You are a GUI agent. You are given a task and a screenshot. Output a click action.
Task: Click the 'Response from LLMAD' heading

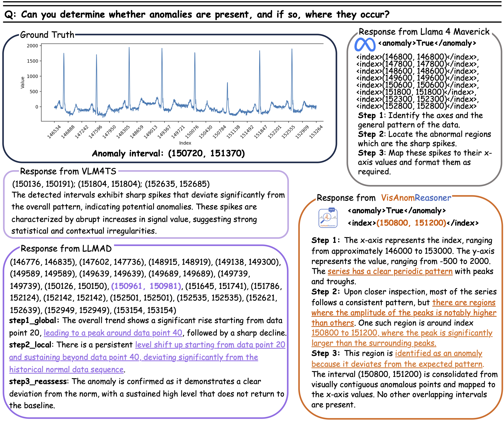66,248
